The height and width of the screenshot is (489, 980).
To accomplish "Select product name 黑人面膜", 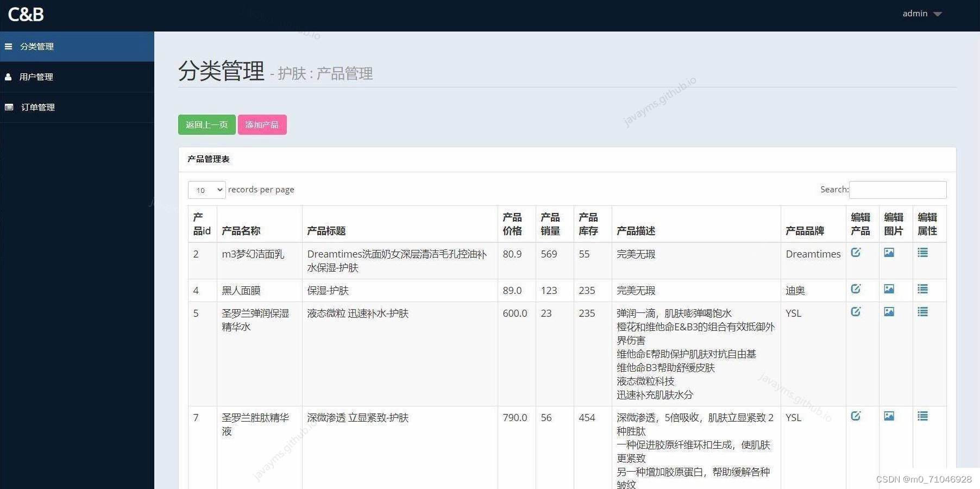I will point(241,291).
